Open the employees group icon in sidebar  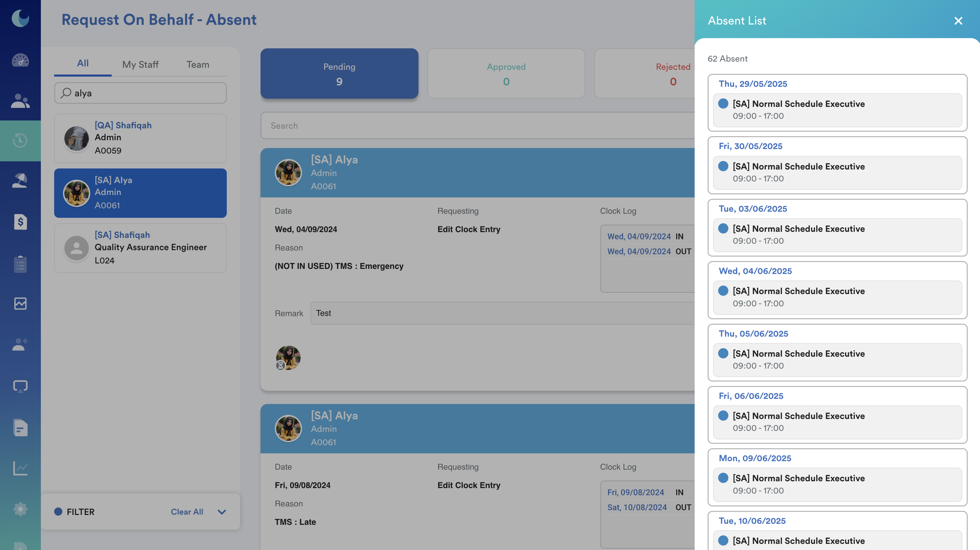20,101
